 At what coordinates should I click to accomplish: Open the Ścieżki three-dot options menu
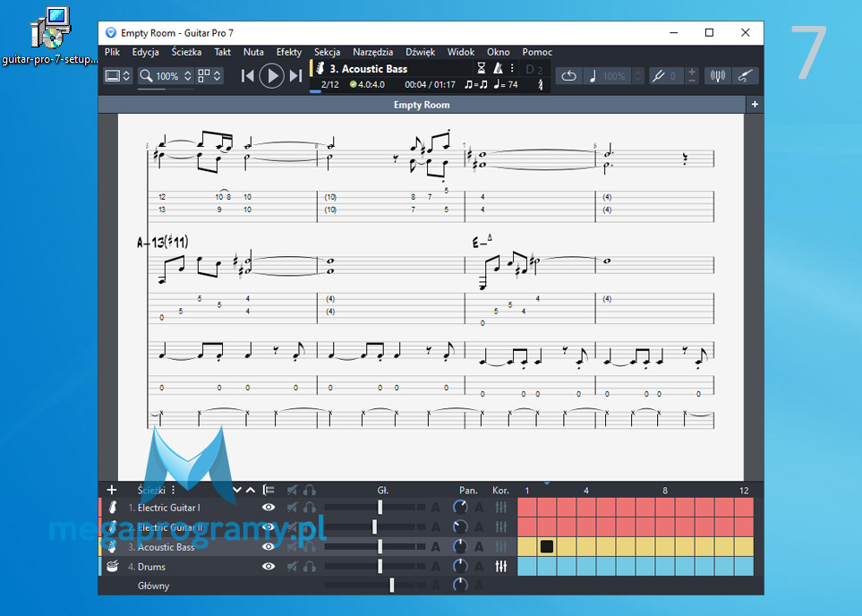(173, 490)
